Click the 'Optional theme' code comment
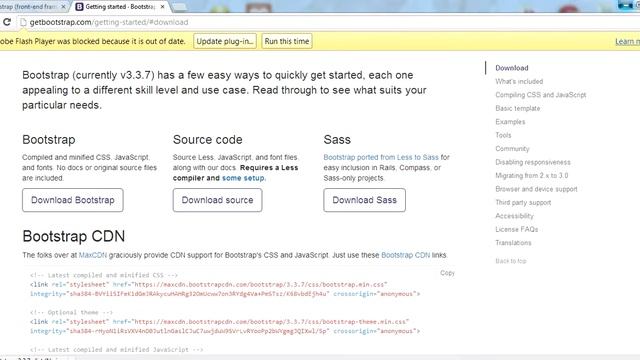The height and width of the screenshot is (360, 640). click(x=71, y=312)
